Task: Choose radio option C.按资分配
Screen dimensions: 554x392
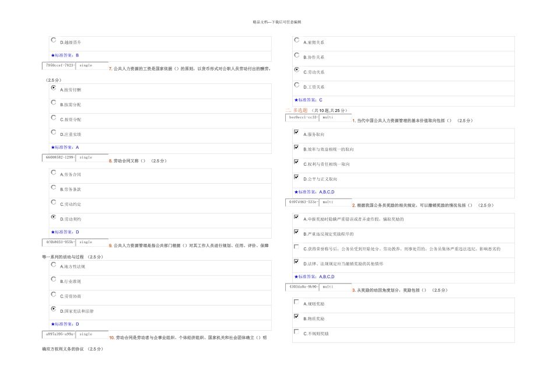Action: (53, 117)
